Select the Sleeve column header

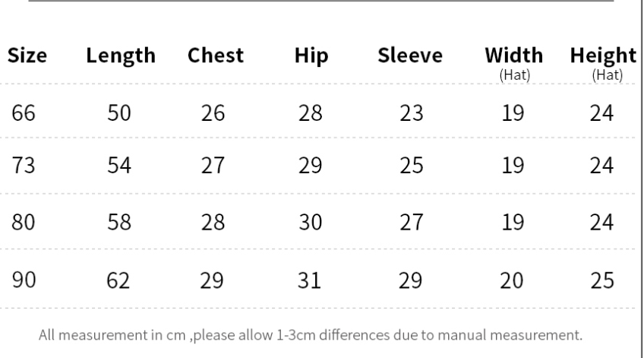click(x=411, y=55)
